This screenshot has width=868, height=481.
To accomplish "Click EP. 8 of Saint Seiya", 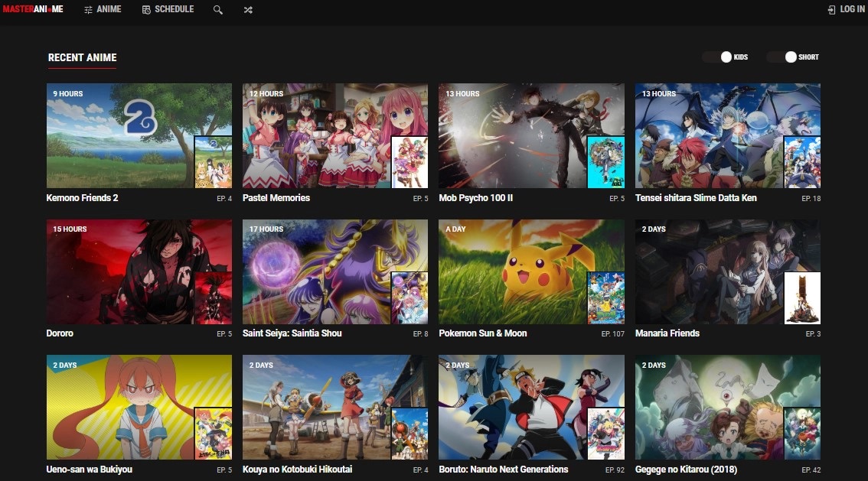I will point(421,334).
